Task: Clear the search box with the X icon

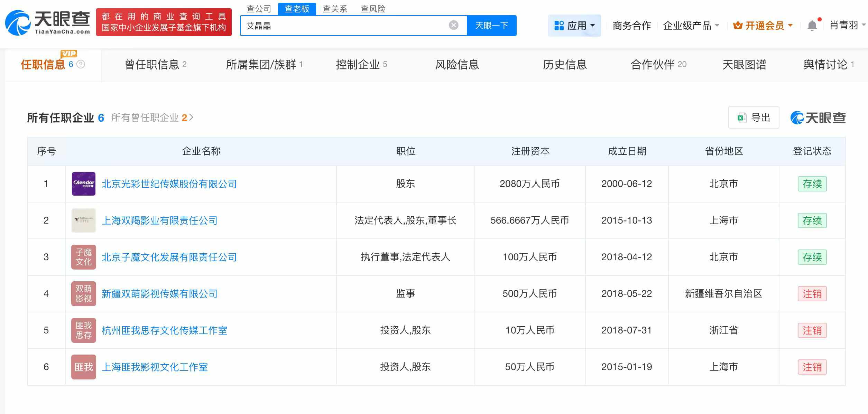Action: [452, 25]
